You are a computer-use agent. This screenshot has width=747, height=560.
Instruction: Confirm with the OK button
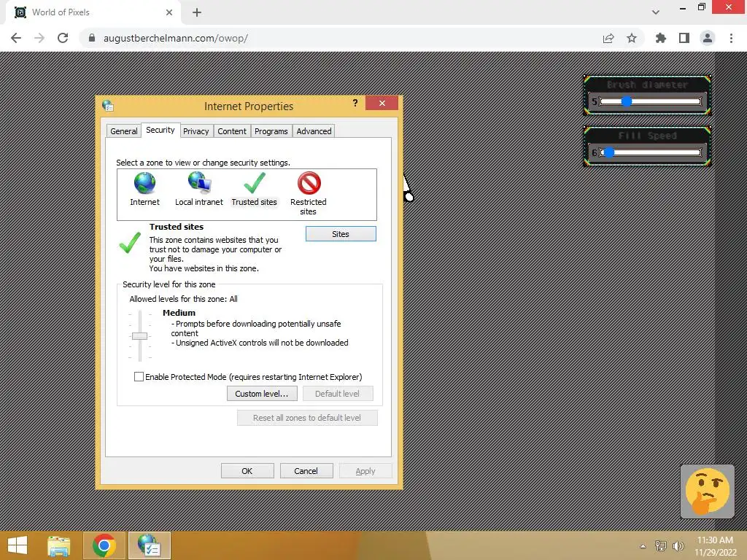point(247,471)
